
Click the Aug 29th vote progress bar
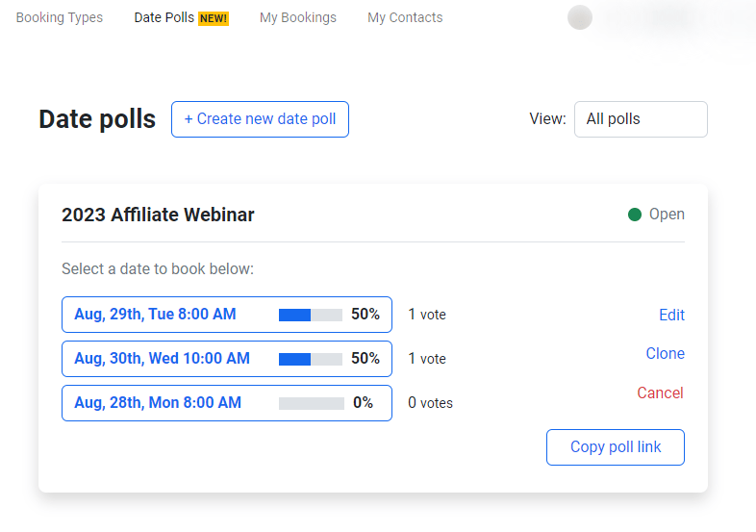311,315
